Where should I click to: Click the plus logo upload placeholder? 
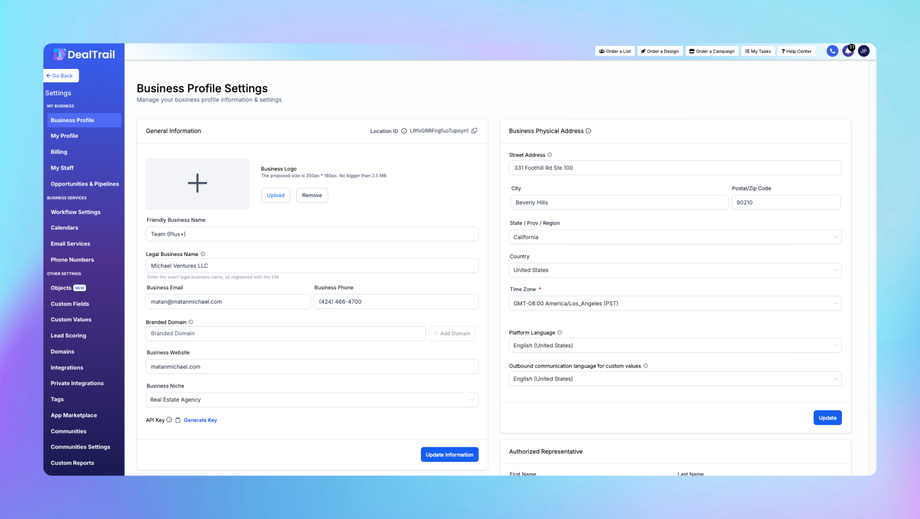point(197,184)
